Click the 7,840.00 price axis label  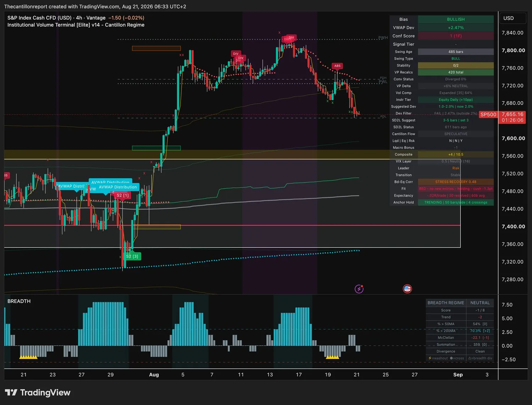(512, 33)
